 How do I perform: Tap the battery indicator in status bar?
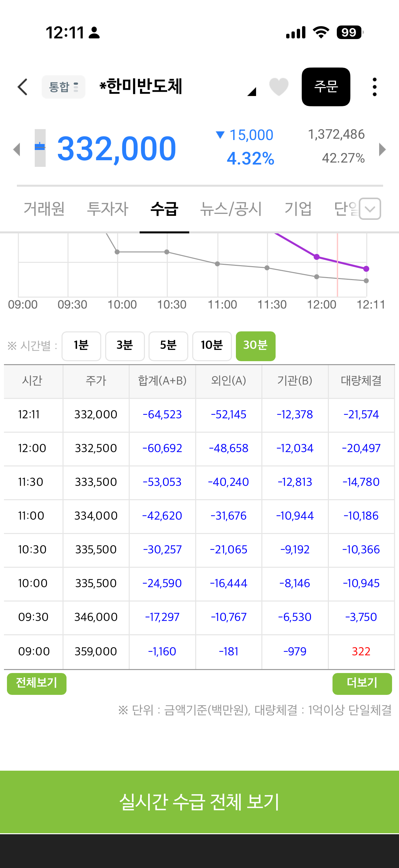(350, 32)
